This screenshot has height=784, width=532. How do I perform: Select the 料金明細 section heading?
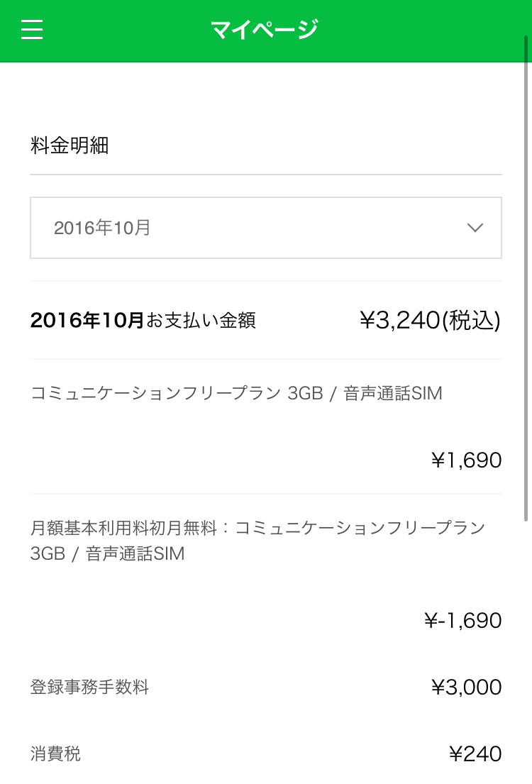pyautogui.click(x=70, y=145)
